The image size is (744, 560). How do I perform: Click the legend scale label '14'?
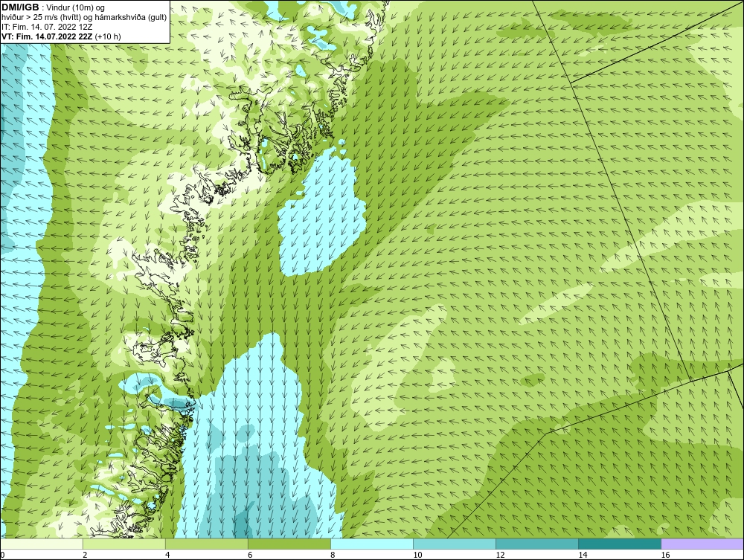click(583, 555)
